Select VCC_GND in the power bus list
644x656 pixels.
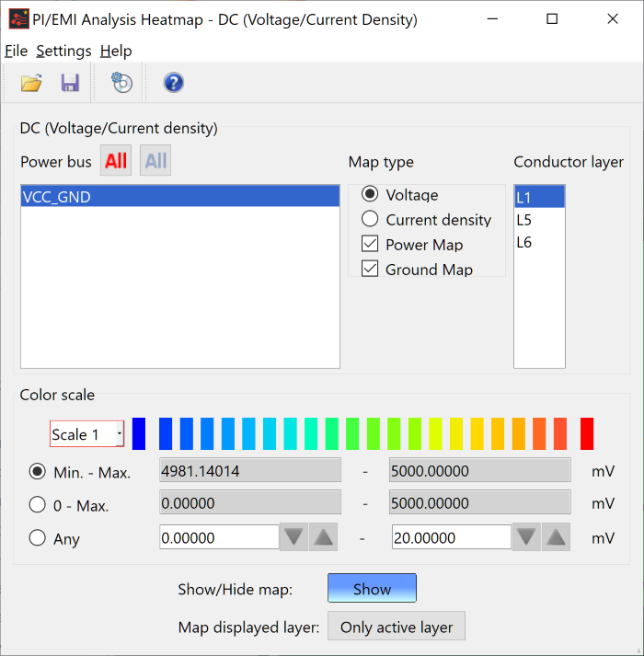180,196
